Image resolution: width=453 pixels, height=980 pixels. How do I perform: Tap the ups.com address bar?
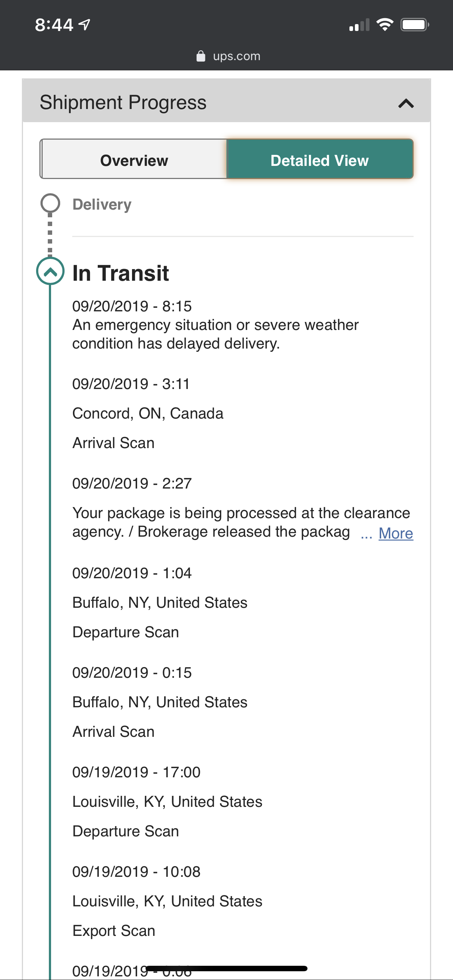tap(236, 56)
